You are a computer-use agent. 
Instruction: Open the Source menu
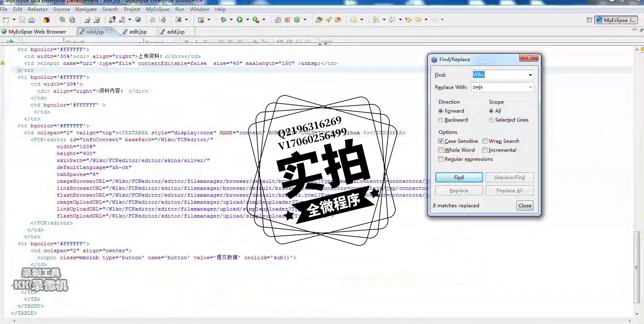(x=62, y=9)
